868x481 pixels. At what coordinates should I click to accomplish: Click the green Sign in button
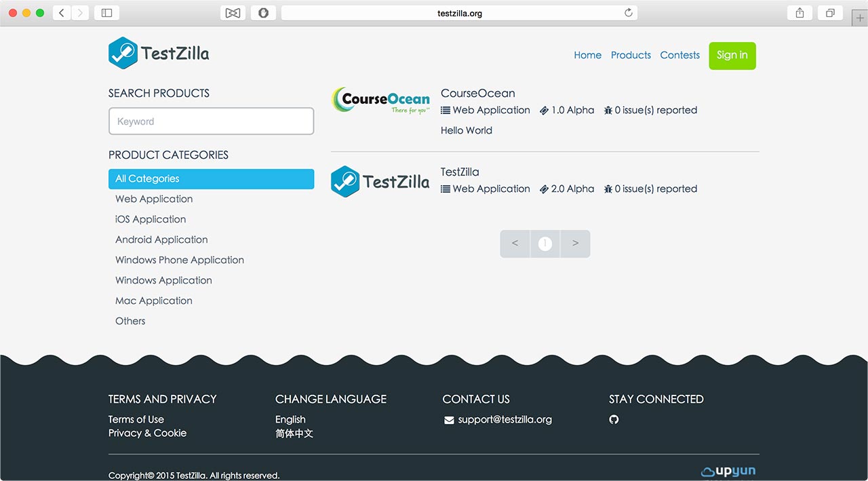[732, 56]
